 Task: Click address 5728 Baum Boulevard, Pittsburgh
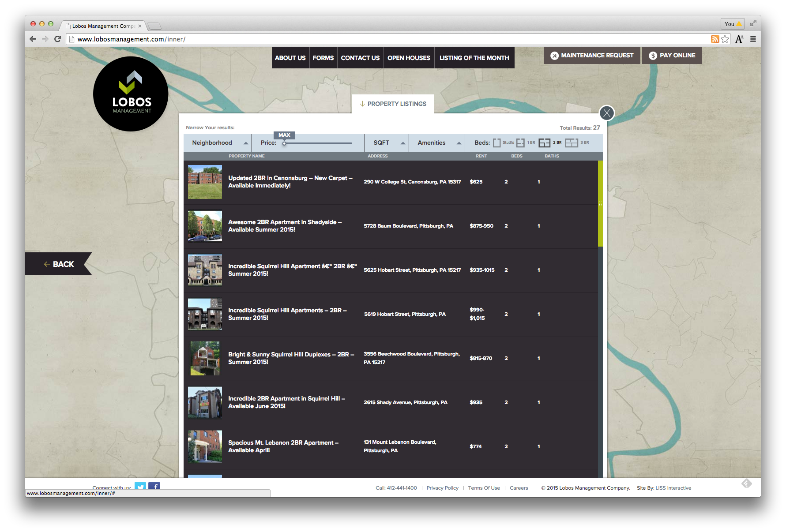tap(408, 226)
